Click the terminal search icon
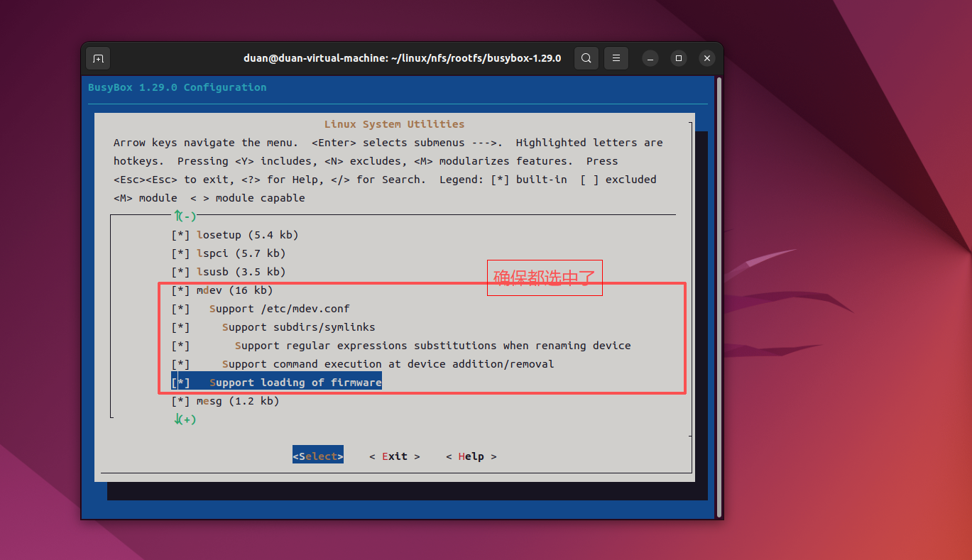This screenshot has width=972, height=560. [x=586, y=58]
